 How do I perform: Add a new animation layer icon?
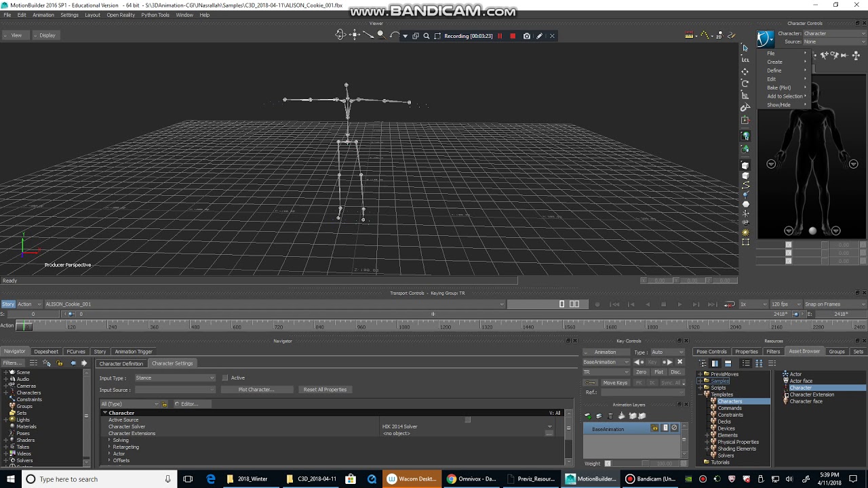coord(588,416)
